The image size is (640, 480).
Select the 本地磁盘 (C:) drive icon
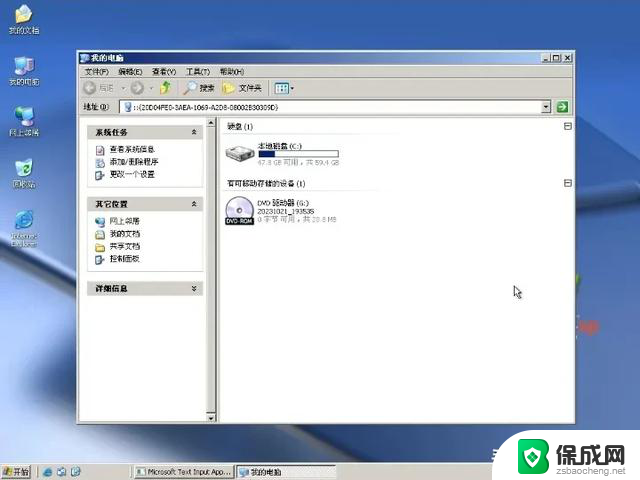tap(240, 154)
